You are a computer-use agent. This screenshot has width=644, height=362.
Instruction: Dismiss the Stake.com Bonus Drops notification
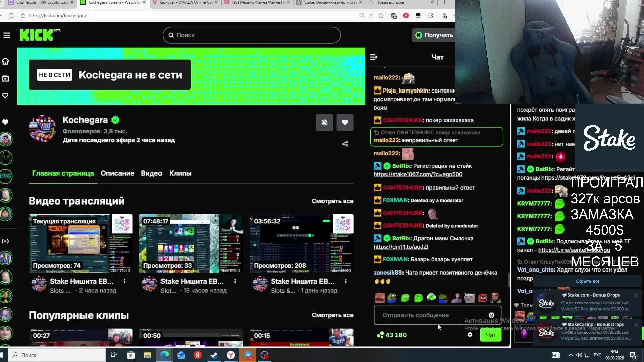[636, 295]
